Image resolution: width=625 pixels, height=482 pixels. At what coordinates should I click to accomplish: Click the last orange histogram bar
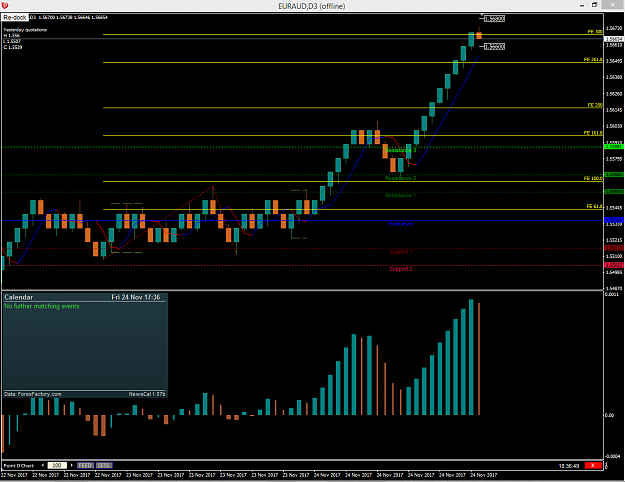tap(479, 359)
